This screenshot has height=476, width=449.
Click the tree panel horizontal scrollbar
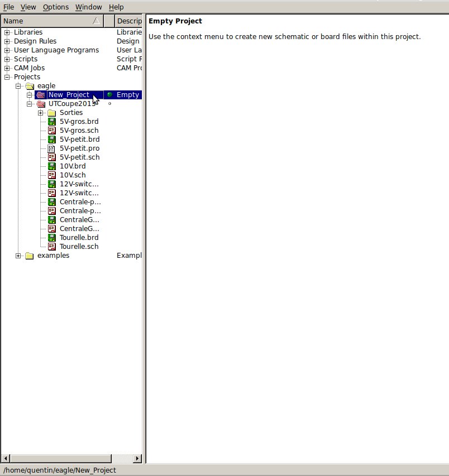(56, 458)
